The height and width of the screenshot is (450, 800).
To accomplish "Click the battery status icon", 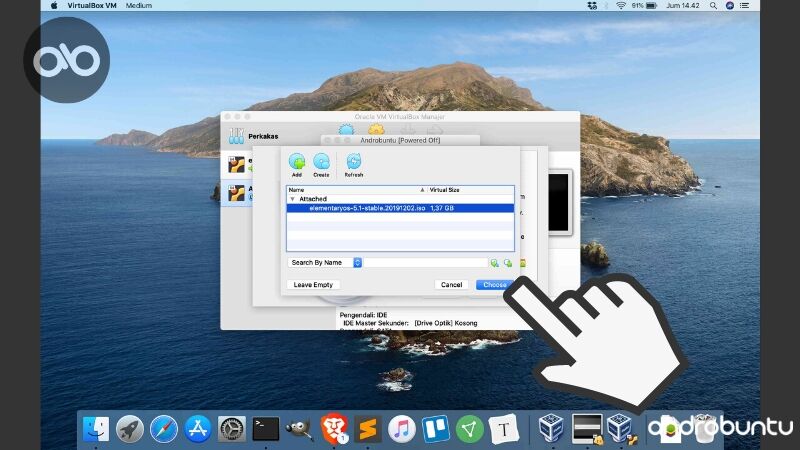I will [652, 6].
